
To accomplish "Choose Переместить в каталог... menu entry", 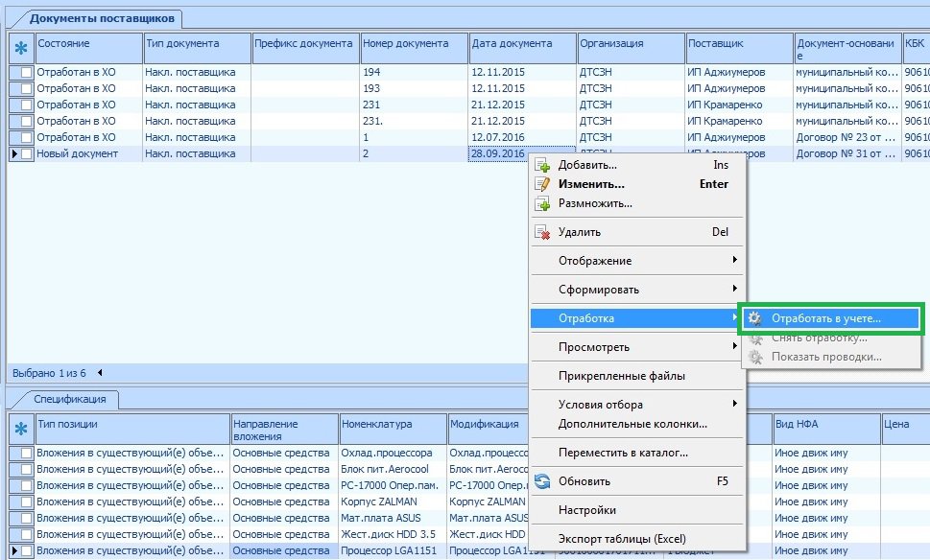I will (637, 453).
